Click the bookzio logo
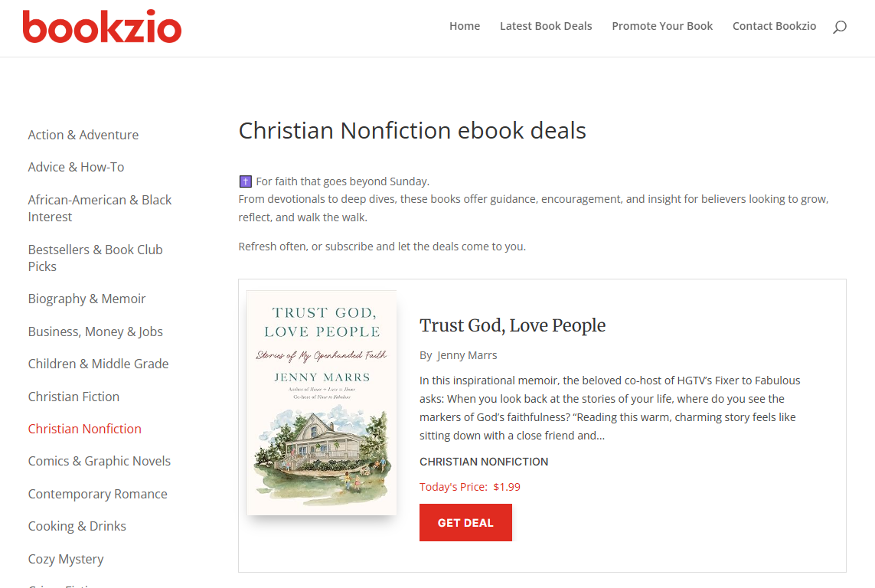875x588 pixels. pyautogui.click(x=102, y=27)
